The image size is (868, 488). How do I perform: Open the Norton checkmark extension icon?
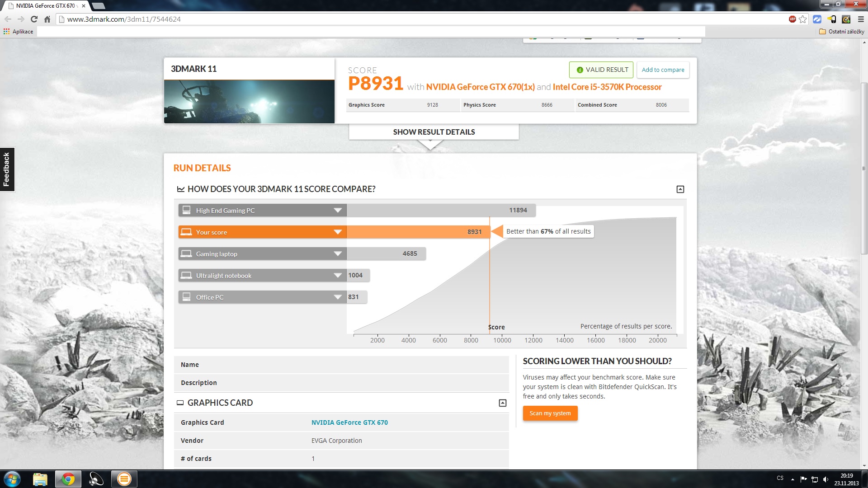846,19
